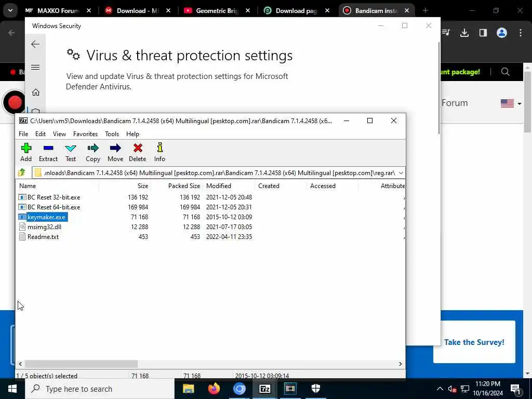Click the search magnifier on Bandicam site
This screenshot has width=532, height=399.
pyautogui.click(x=505, y=72)
